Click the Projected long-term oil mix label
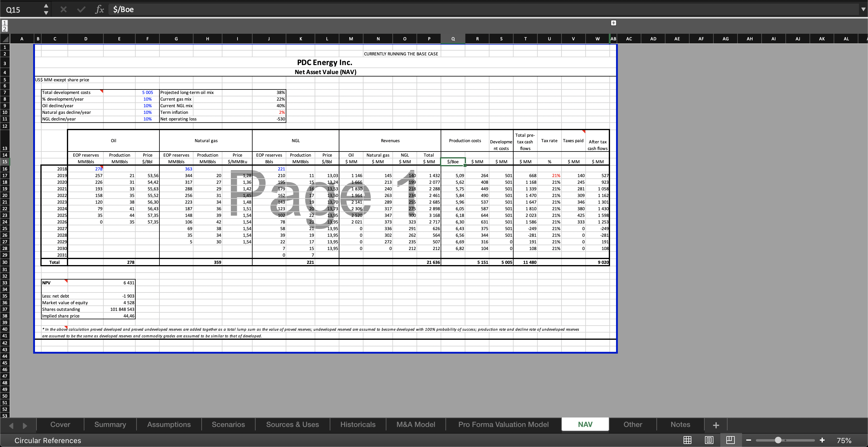This screenshot has height=447, width=868. click(x=187, y=92)
